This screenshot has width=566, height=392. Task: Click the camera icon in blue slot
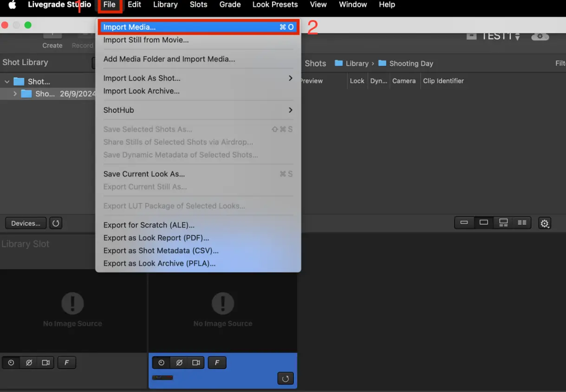click(x=196, y=363)
